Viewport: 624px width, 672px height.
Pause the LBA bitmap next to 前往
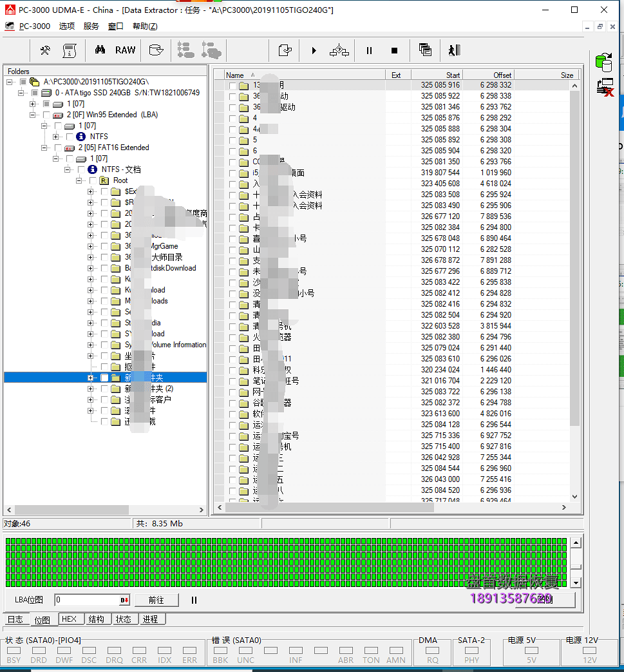(x=194, y=600)
